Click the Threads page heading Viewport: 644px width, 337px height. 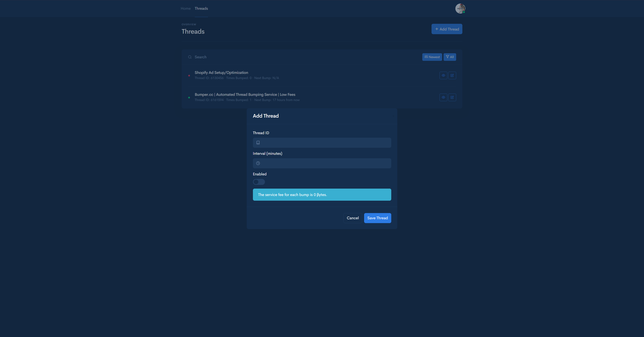tap(193, 31)
